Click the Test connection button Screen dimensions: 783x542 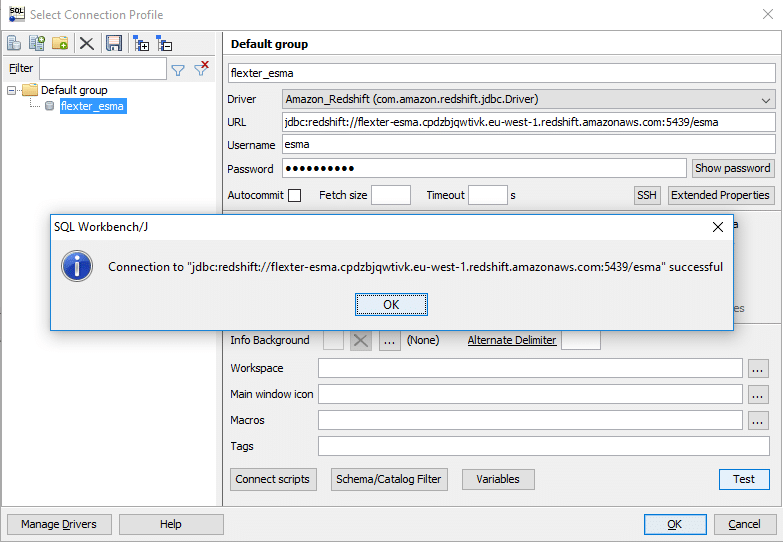[744, 480]
